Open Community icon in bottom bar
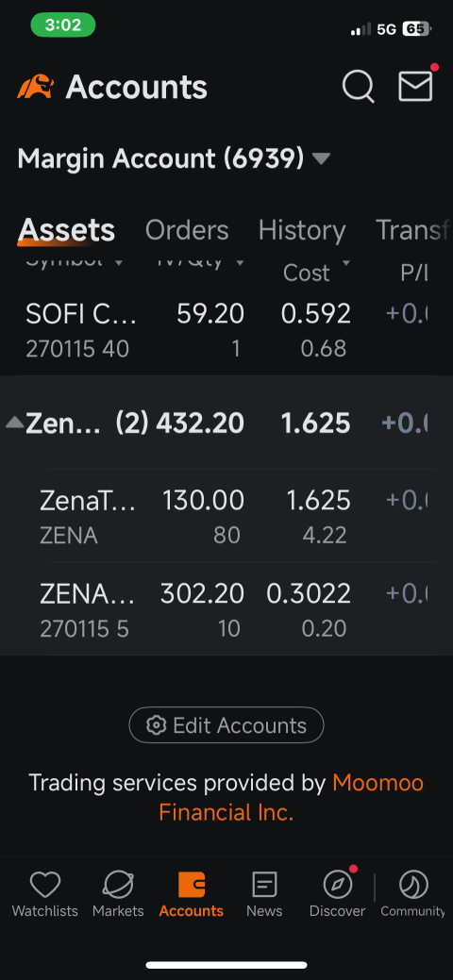This screenshot has height=980, width=453. [413, 886]
